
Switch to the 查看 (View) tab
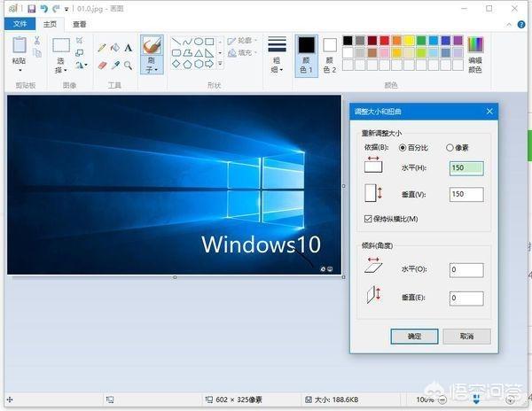(81, 25)
